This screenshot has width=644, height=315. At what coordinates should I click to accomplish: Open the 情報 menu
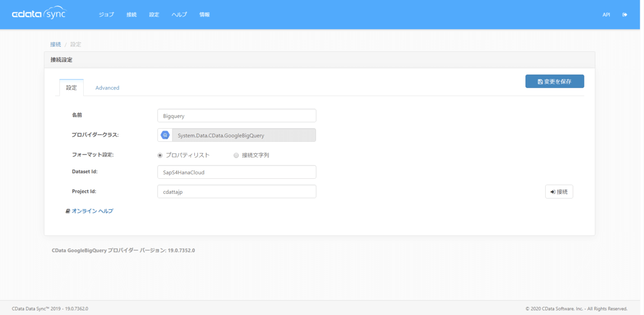[x=204, y=14]
